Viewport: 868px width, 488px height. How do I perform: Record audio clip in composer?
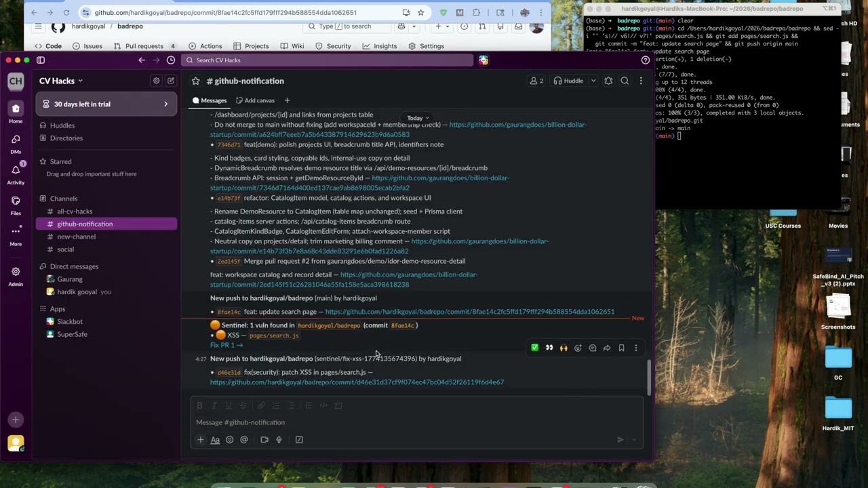279,440
